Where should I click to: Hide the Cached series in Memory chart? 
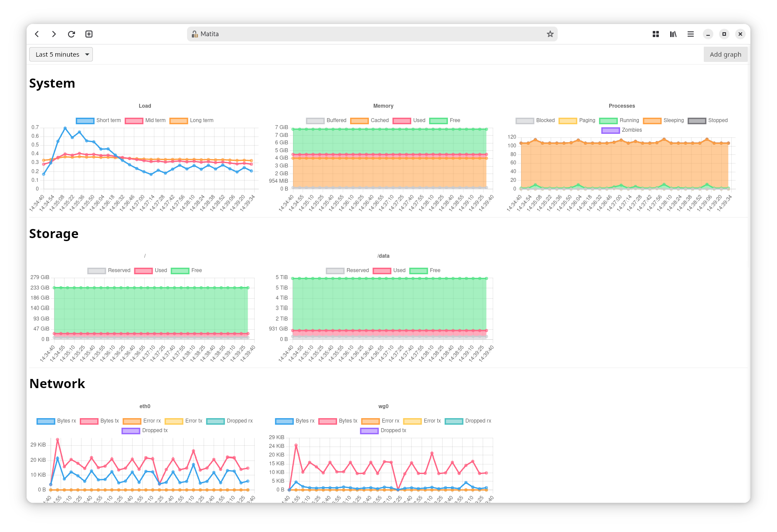coord(370,120)
